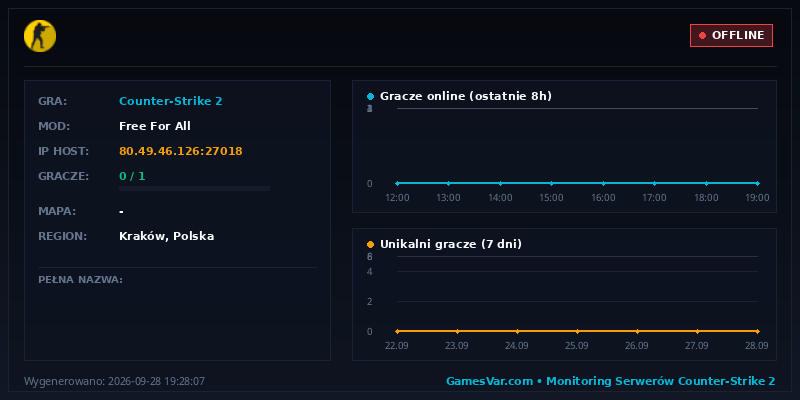Click the 14:00 data point on online chart
This screenshot has height=400, width=800.
point(500,183)
